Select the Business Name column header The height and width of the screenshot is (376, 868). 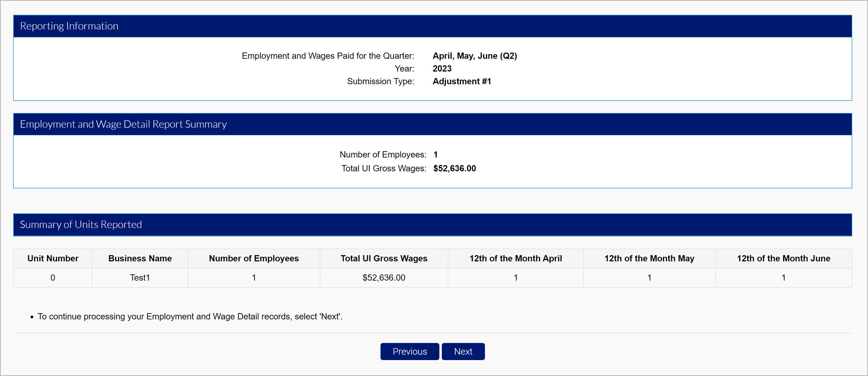tap(140, 258)
